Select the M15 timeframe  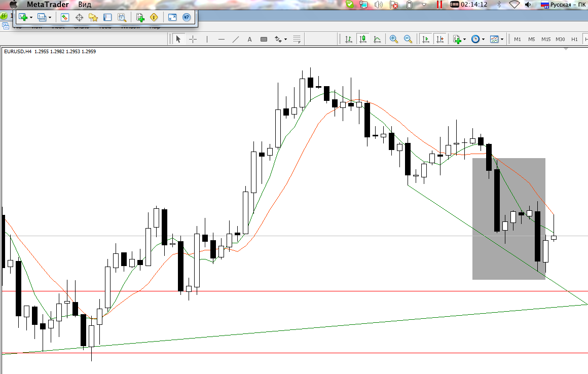click(x=546, y=39)
